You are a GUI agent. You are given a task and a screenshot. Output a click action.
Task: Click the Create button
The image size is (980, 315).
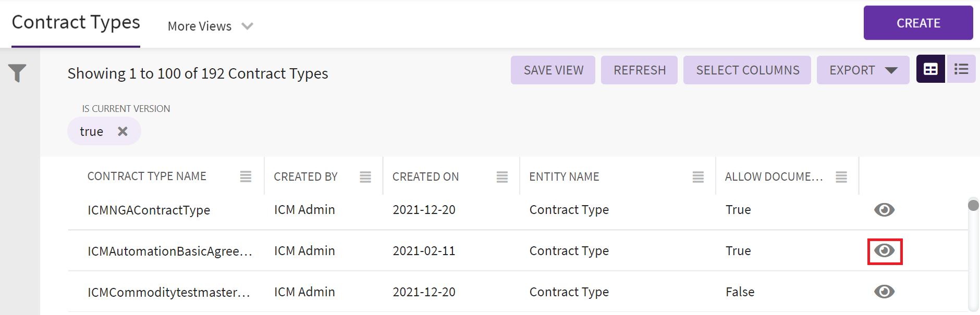[918, 23]
